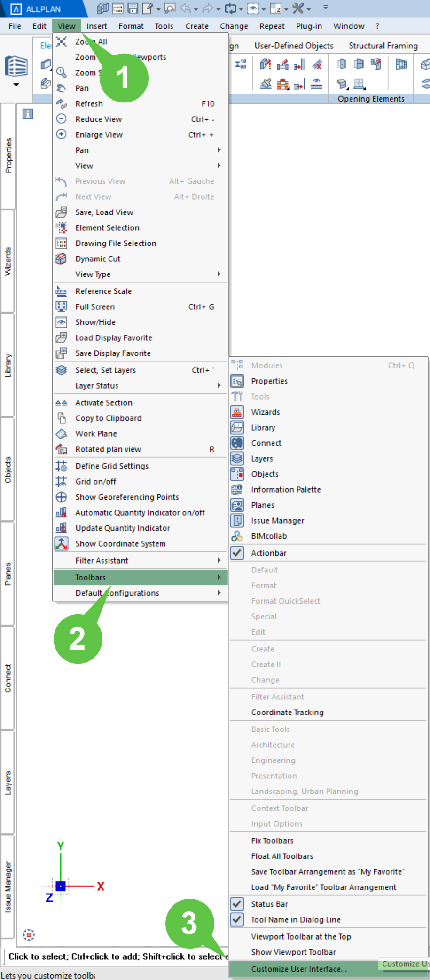Toggle the Grid on/off entry

pos(141,481)
